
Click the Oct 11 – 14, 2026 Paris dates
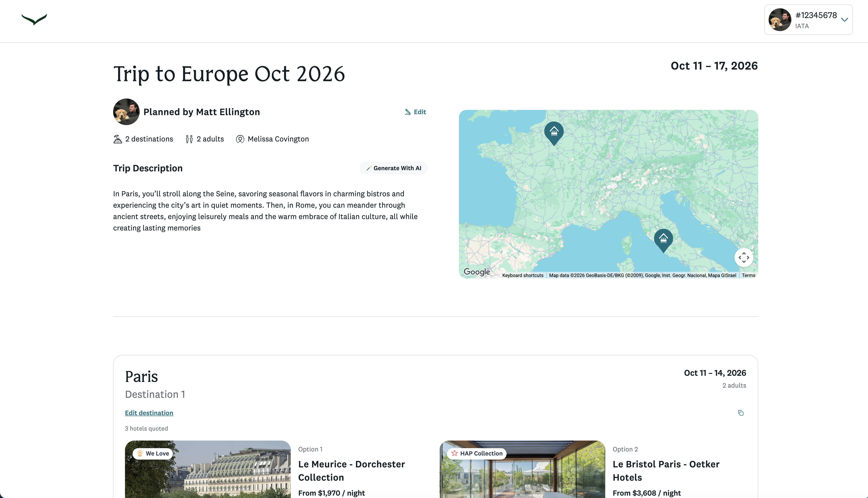click(x=715, y=373)
